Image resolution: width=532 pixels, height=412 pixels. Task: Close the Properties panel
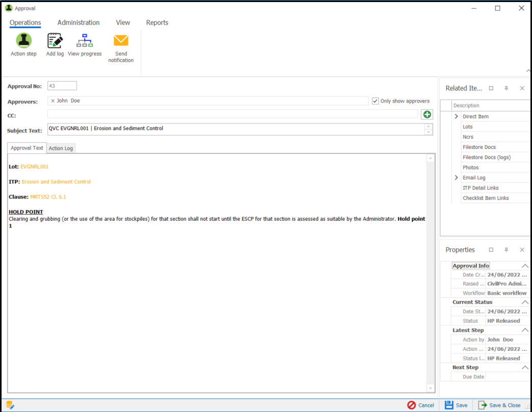click(x=522, y=249)
